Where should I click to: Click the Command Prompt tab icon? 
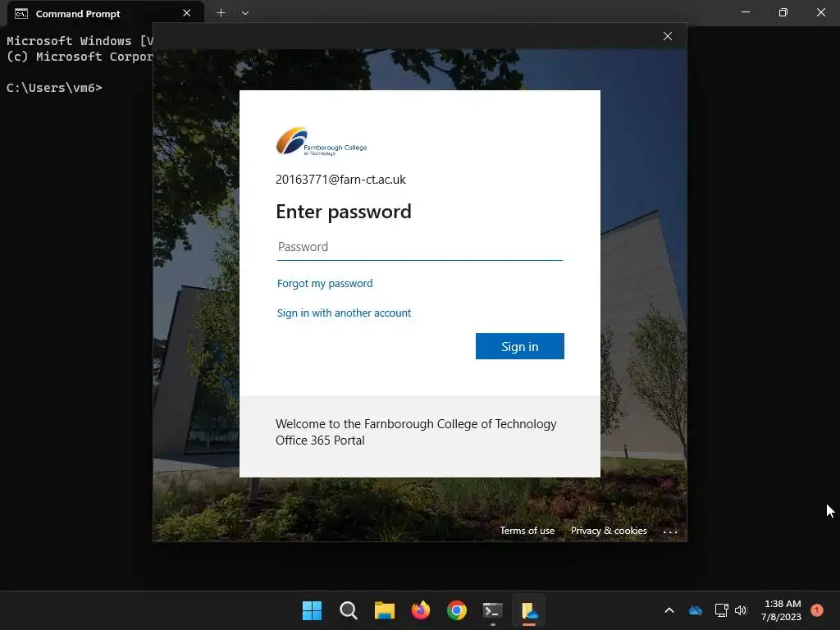tap(21, 13)
